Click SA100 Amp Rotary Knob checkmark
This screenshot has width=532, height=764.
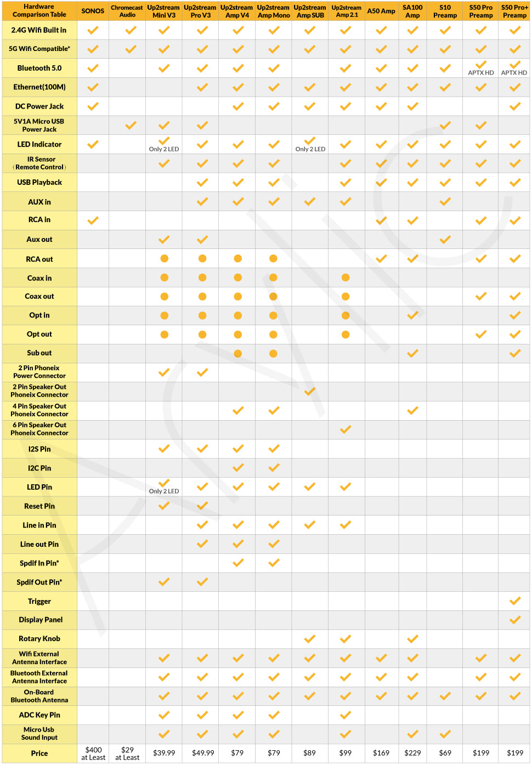(413, 639)
